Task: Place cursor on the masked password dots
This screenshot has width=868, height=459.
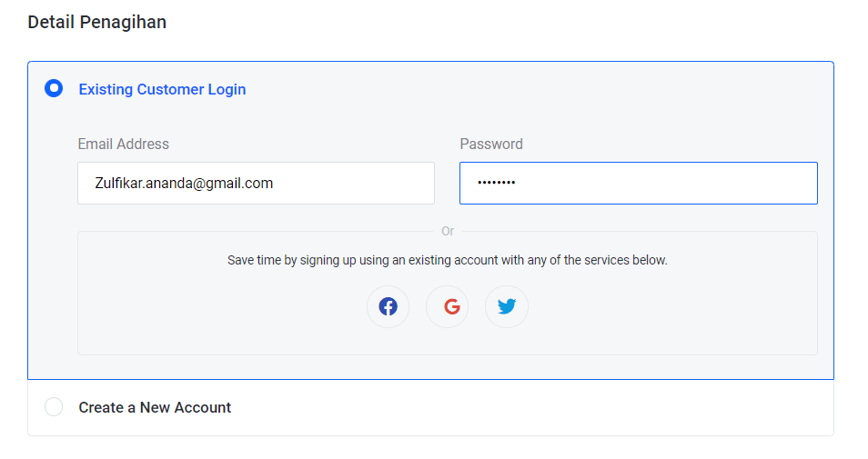Action: pos(497,183)
